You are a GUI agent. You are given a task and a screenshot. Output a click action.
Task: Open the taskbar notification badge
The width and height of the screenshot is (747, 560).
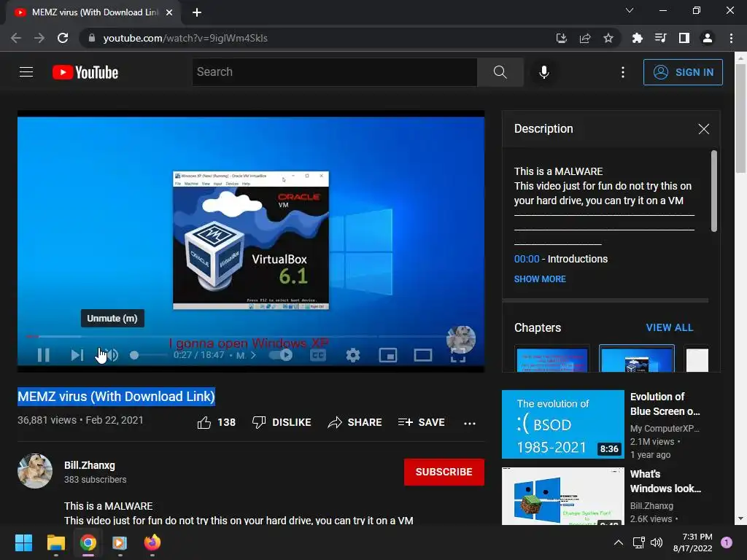[x=726, y=542]
